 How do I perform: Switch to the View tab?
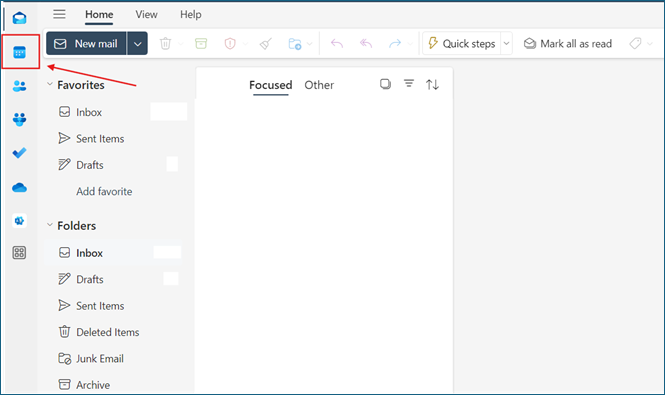146,14
